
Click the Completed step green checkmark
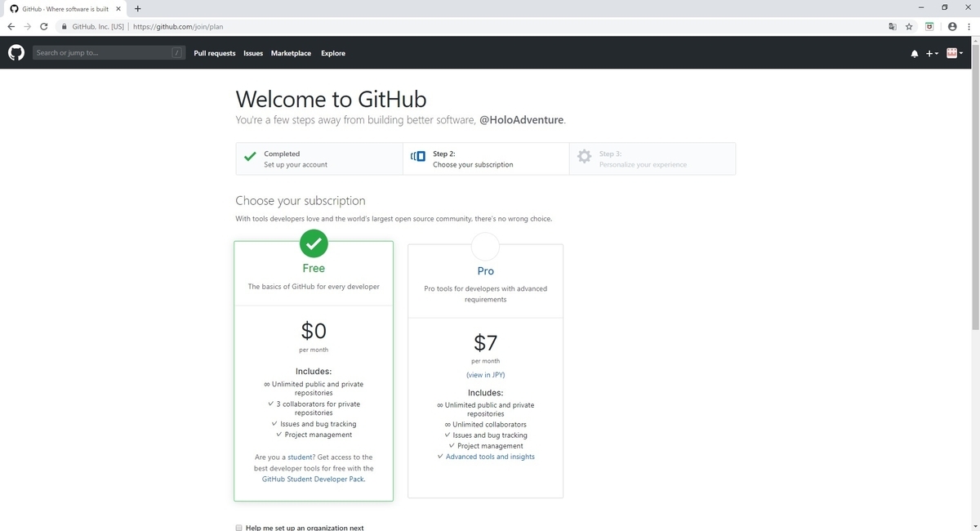coord(248,156)
